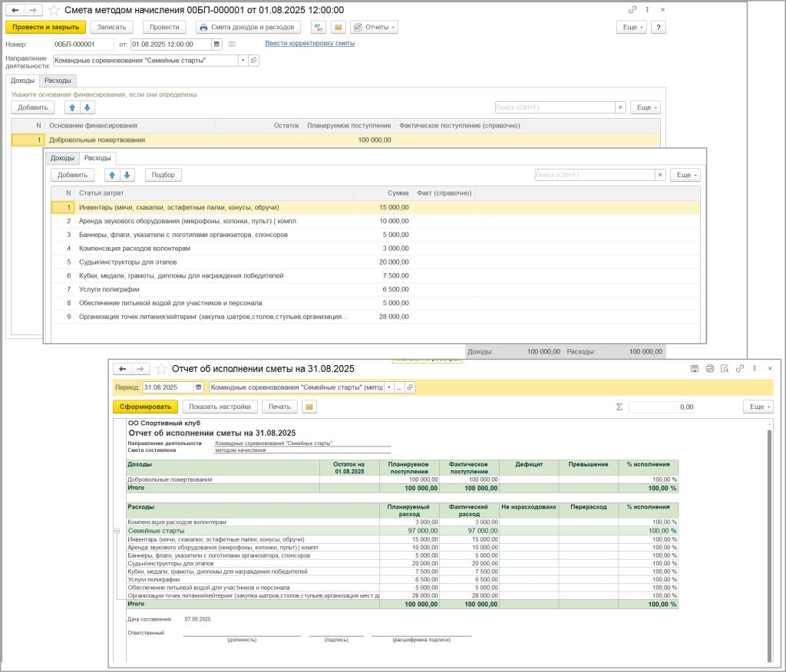Switch to the Доходы tab in the expenses panel
The image size is (786, 672).
point(61,158)
